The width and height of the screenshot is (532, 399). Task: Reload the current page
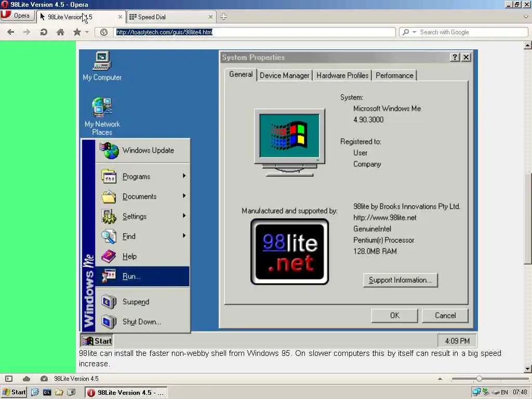(44, 32)
